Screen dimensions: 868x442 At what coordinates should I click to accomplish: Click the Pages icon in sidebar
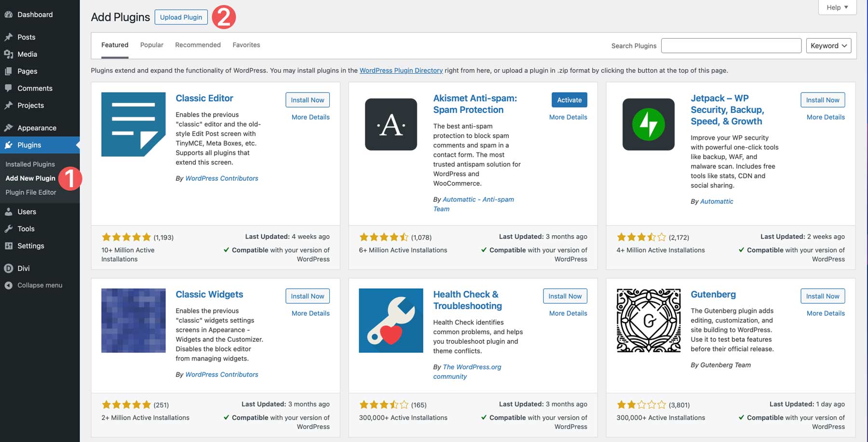coord(8,71)
